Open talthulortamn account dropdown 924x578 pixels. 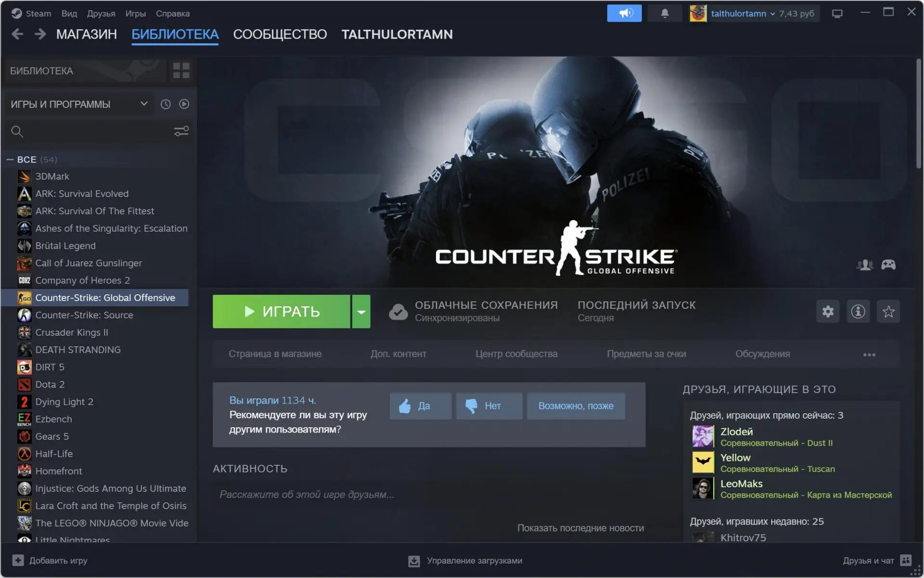click(x=743, y=13)
